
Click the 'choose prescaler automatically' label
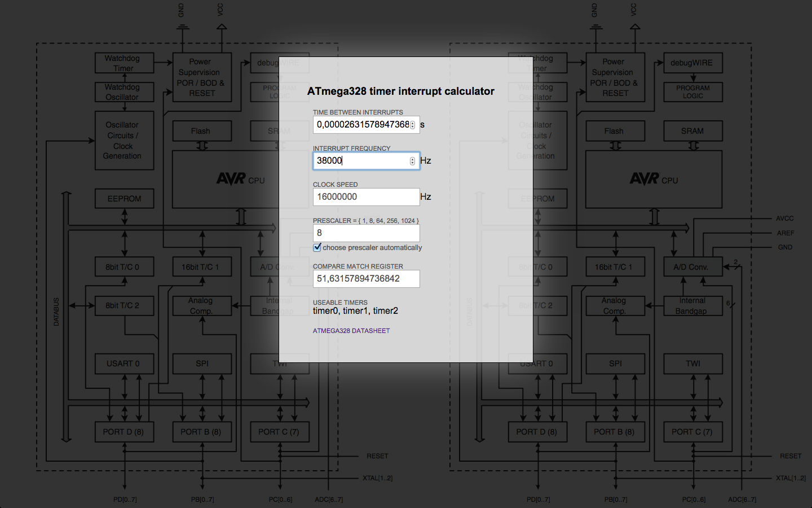tap(372, 248)
